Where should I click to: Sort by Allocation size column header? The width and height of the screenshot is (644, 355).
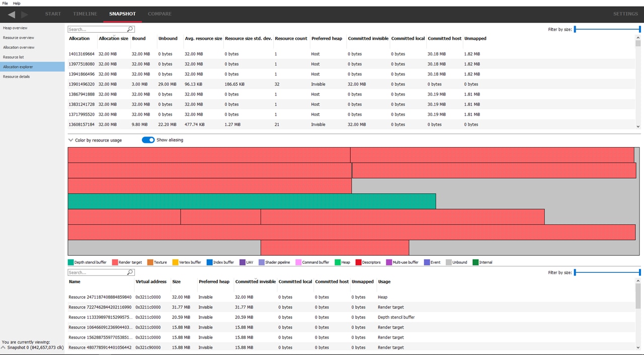coord(113,39)
